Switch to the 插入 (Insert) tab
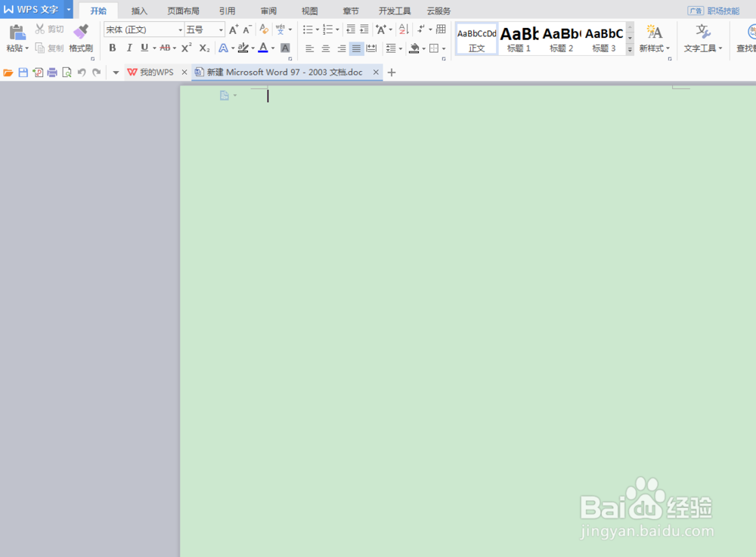The width and height of the screenshot is (756, 557). [139, 11]
